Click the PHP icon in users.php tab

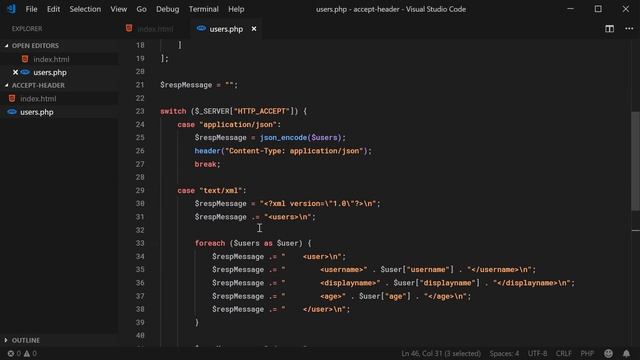tap(201, 29)
